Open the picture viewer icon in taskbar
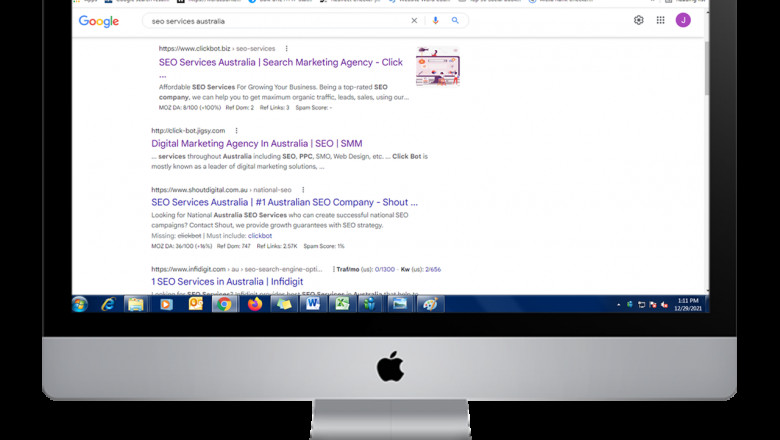This screenshot has width=780, height=440. pyautogui.click(x=399, y=304)
